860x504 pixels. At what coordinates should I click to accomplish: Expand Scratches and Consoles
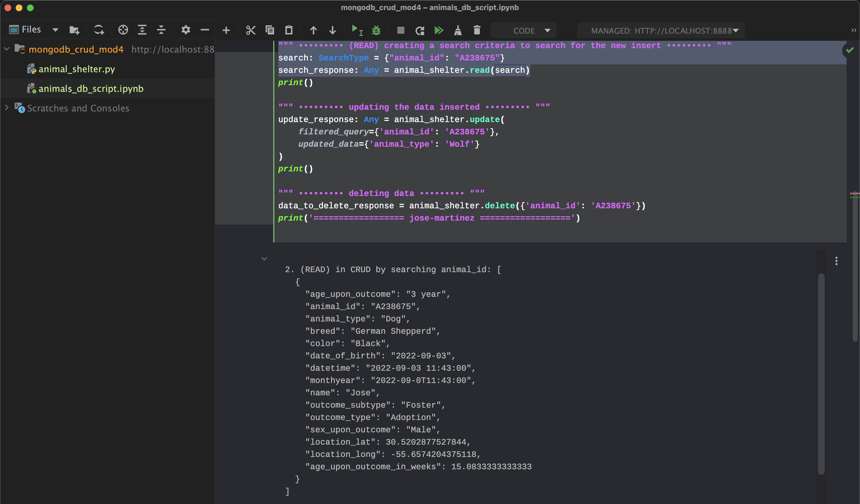coord(6,108)
